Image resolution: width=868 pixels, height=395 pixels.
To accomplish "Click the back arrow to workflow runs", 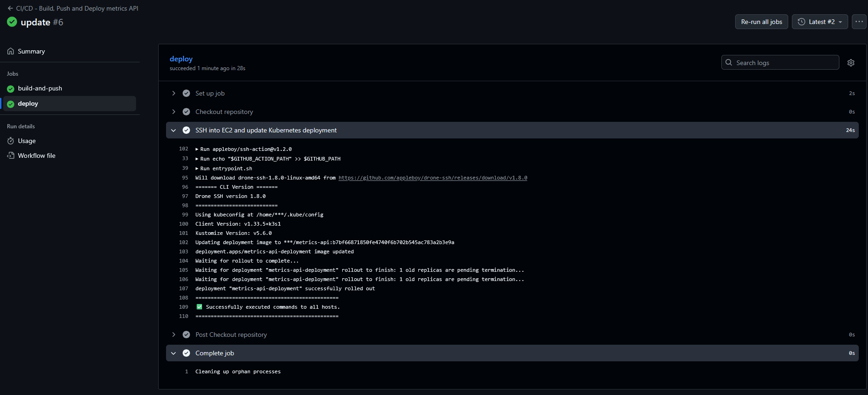I will pos(10,8).
